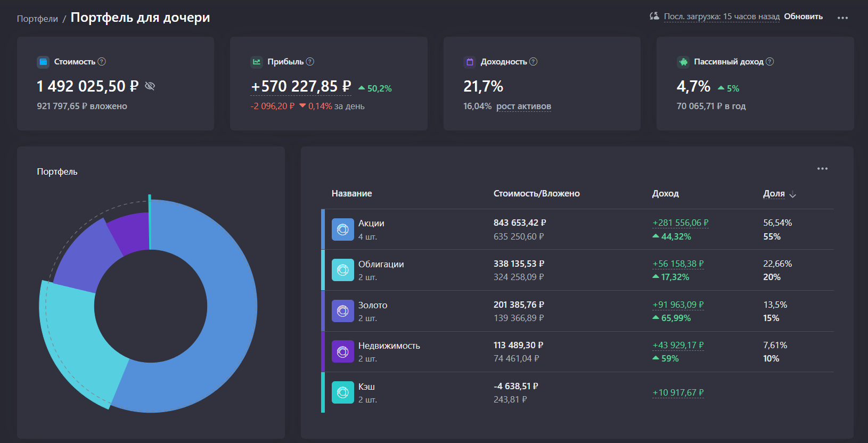Image resolution: width=868 pixels, height=443 pixels.
Task: Open the Кэш asset category
Action: pyautogui.click(x=366, y=387)
